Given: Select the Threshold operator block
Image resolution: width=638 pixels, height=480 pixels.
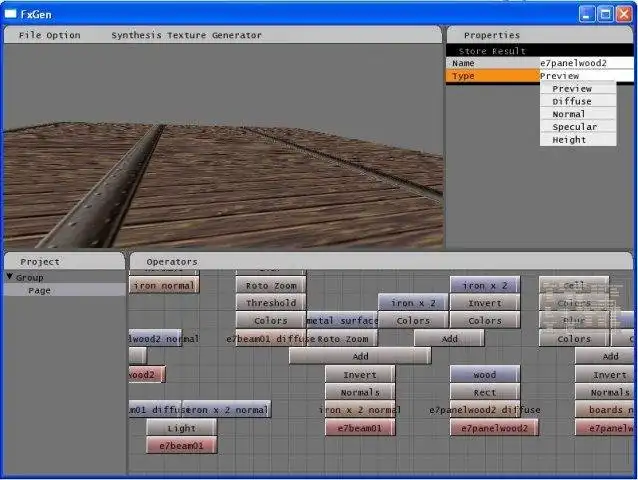Looking at the screenshot, I should coord(271,303).
